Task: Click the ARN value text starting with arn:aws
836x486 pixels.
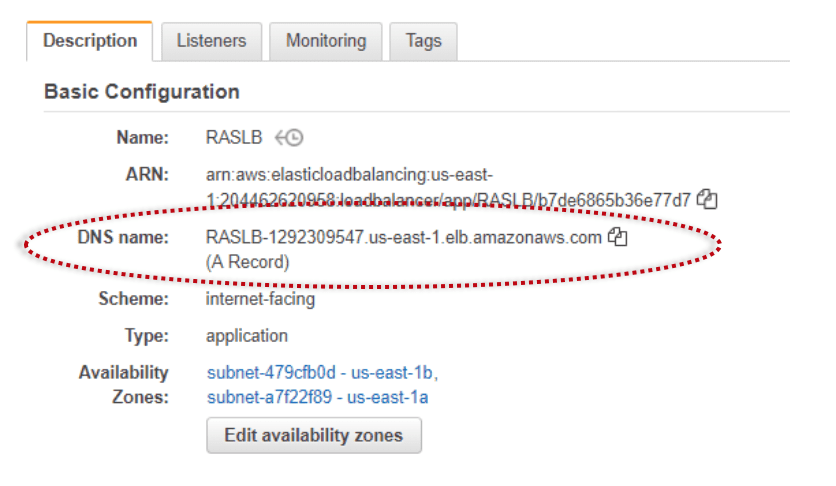Action: [448, 188]
